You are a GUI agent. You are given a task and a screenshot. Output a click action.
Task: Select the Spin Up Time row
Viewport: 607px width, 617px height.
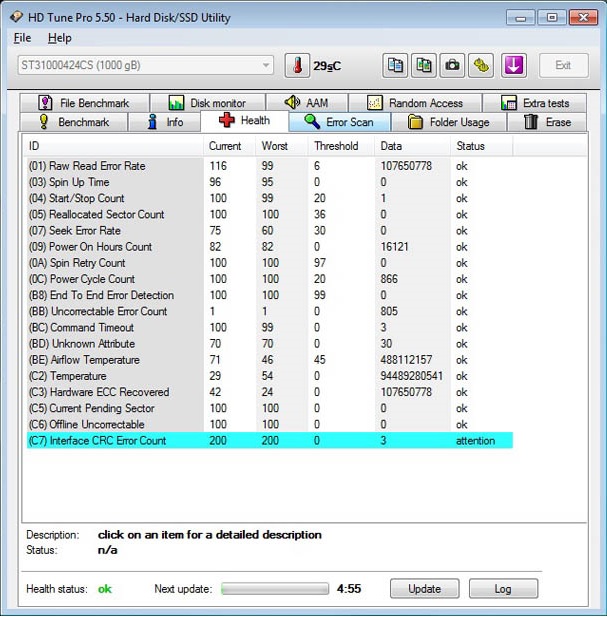[270, 182]
